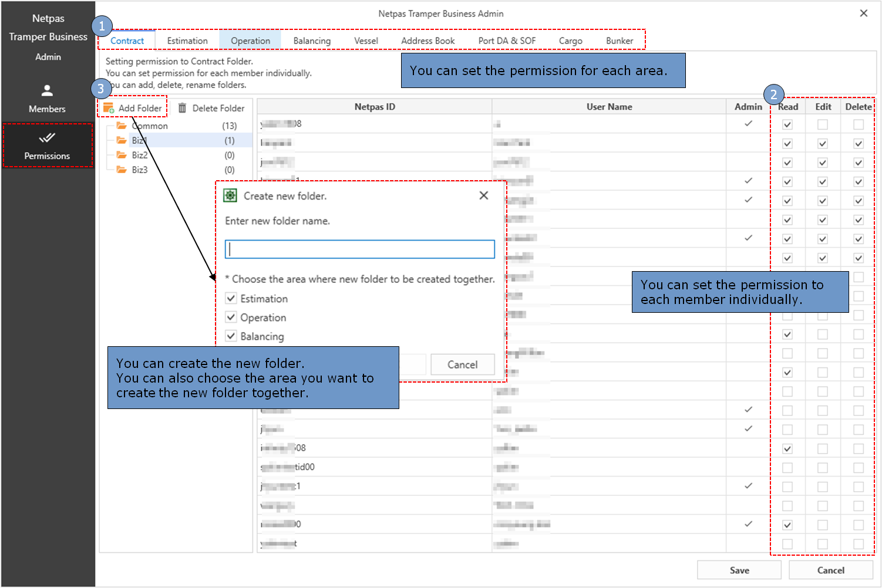Switch to the Bunker tab
The height and width of the screenshot is (588, 882).
620,40
